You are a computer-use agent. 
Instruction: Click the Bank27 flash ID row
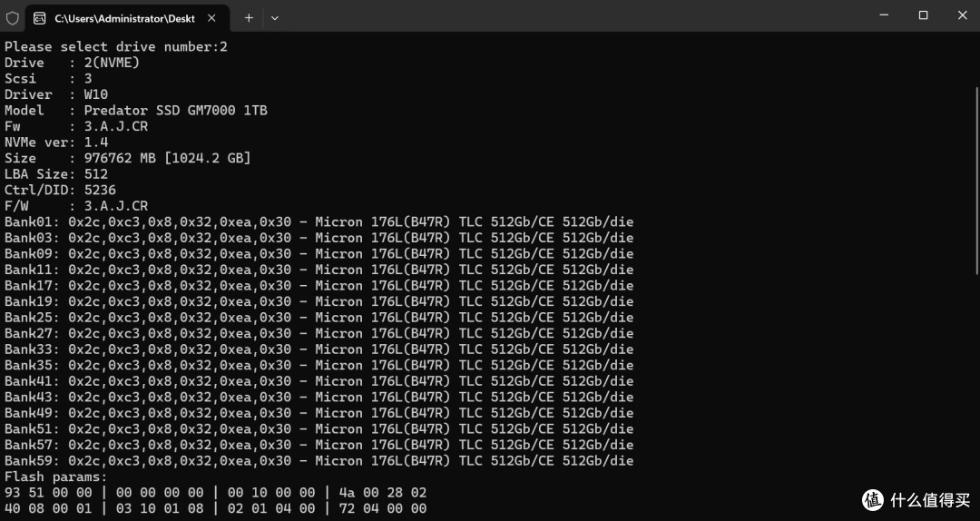pyautogui.click(x=318, y=333)
